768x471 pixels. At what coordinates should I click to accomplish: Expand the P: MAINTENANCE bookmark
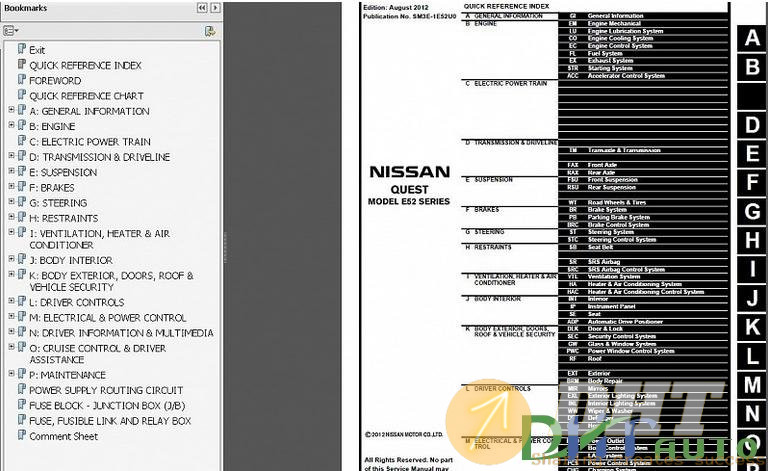(x=11, y=374)
